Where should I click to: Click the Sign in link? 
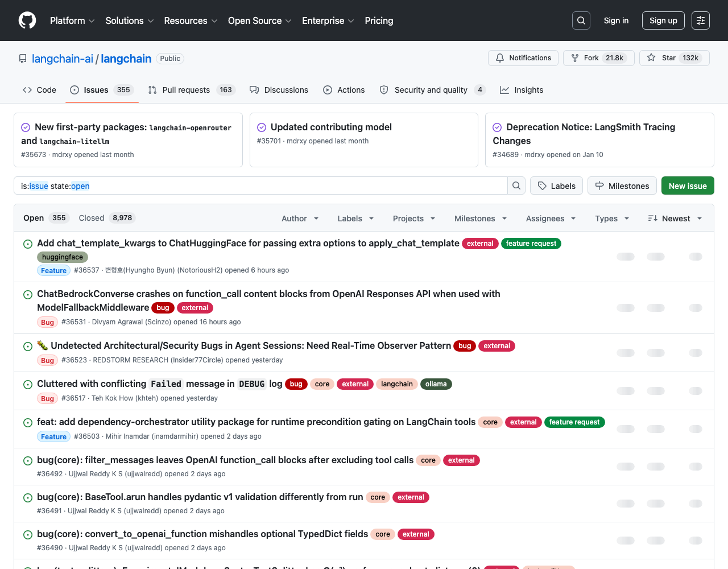click(x=616, y=20)
